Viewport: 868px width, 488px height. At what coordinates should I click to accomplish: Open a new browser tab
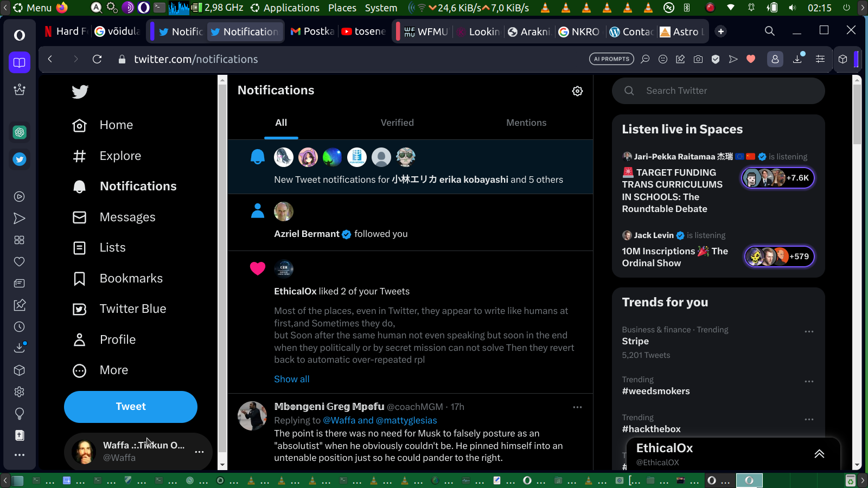coord(721,31)
